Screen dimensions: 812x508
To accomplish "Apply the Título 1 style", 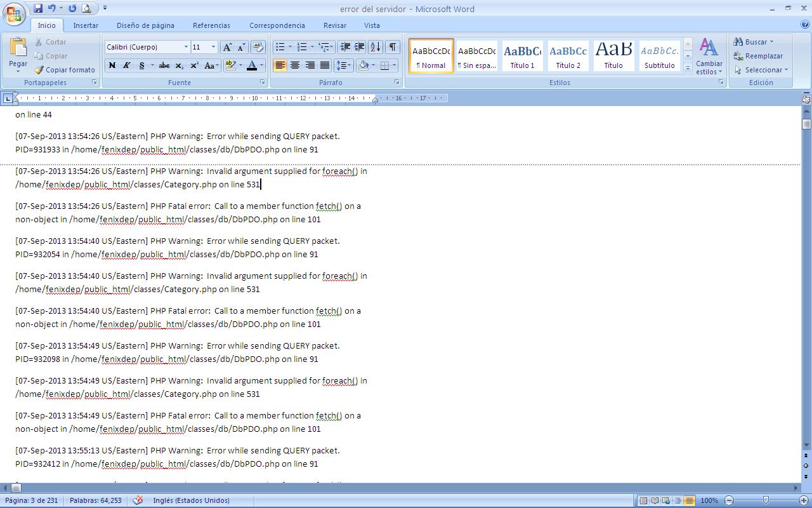I will (522, 56).
